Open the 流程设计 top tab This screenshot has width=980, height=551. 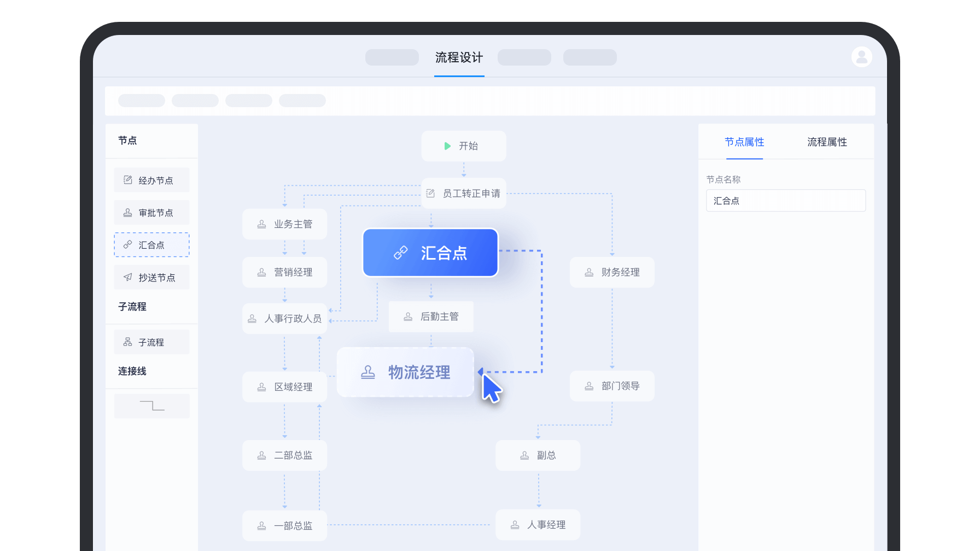coord(459,58)
